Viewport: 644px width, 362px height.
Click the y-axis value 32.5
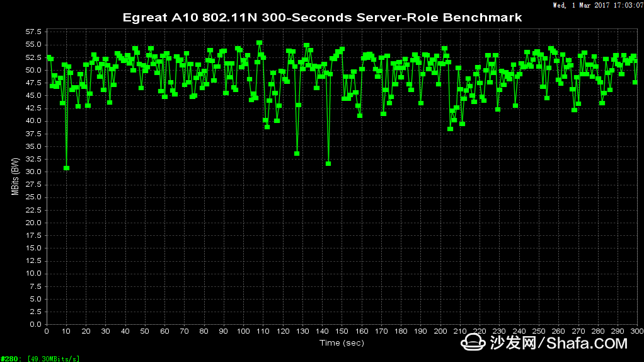point(33,159)
